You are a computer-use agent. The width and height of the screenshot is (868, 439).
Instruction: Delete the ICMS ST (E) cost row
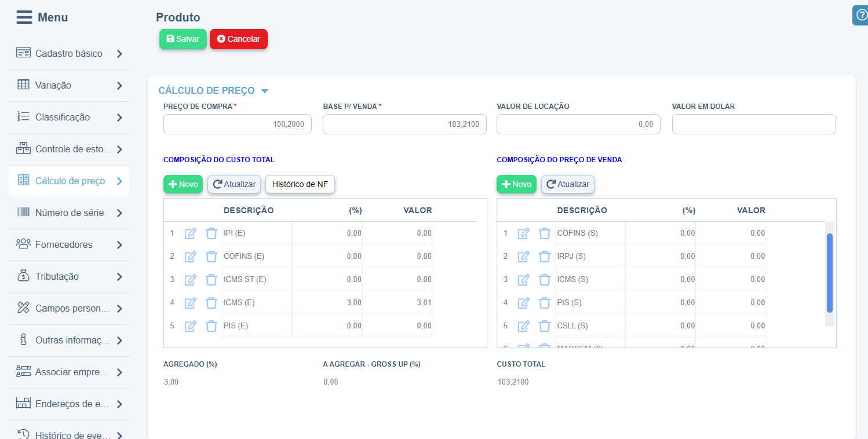pos(211,280)
